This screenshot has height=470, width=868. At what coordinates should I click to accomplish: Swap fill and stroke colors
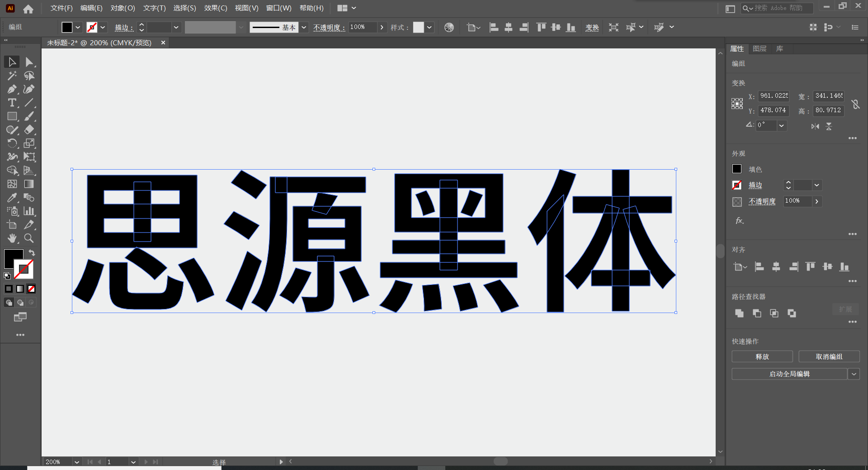[x=32, y=252]
